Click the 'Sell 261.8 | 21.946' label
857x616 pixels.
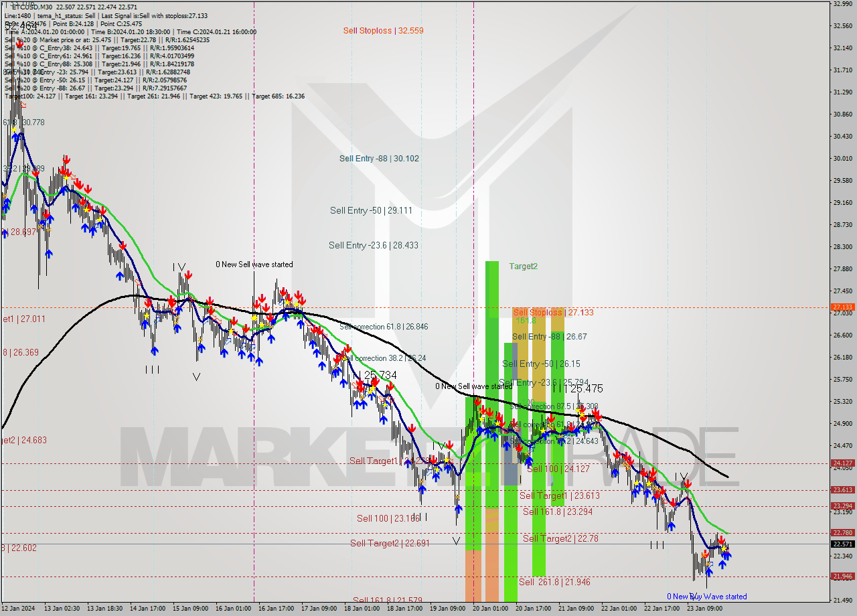pyautogui.click(x=555, y=582)
